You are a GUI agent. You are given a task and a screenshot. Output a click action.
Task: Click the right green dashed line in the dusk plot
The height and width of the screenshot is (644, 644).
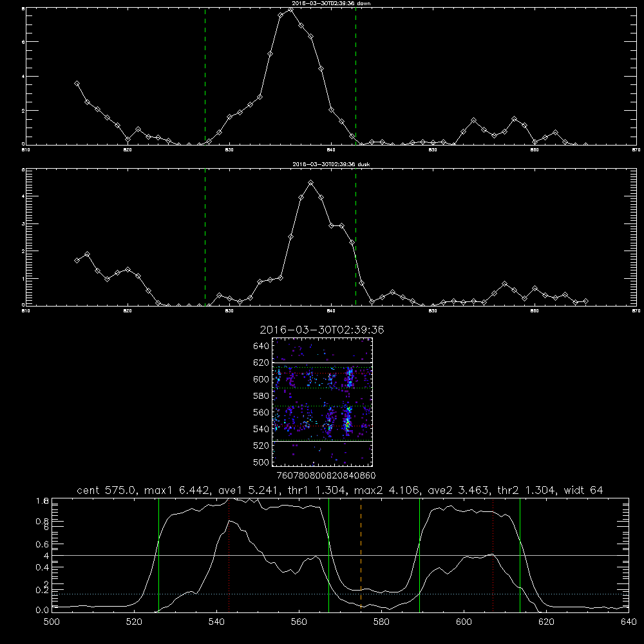(355, 238)
